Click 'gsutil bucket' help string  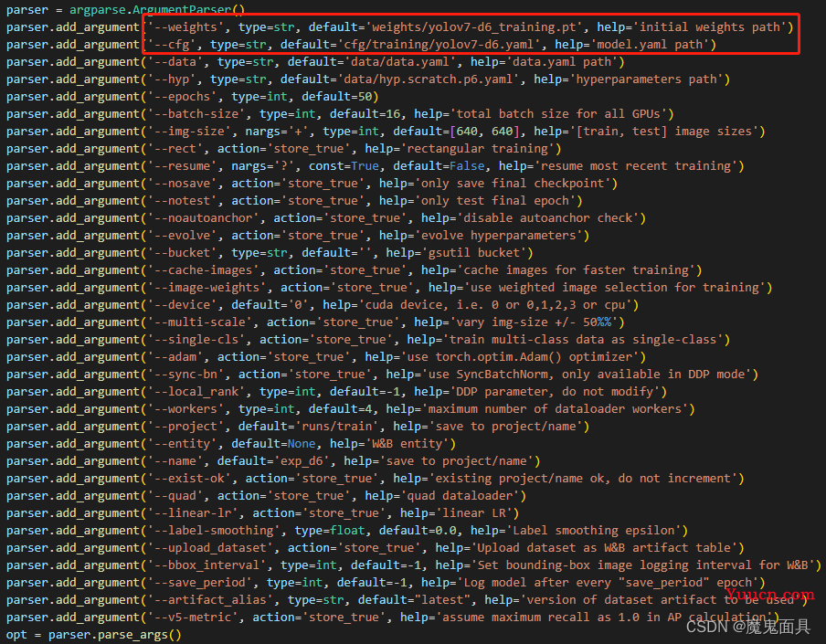(x=474, y=253)
